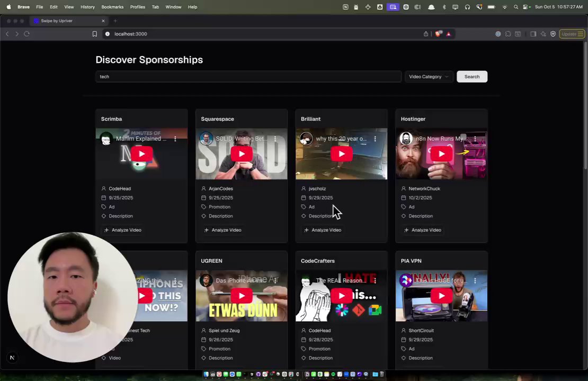Play the UGREEN Das iPhone Air video
This screenshot has height=381, width=588.
pyautogui.click(x=242, y=296)
